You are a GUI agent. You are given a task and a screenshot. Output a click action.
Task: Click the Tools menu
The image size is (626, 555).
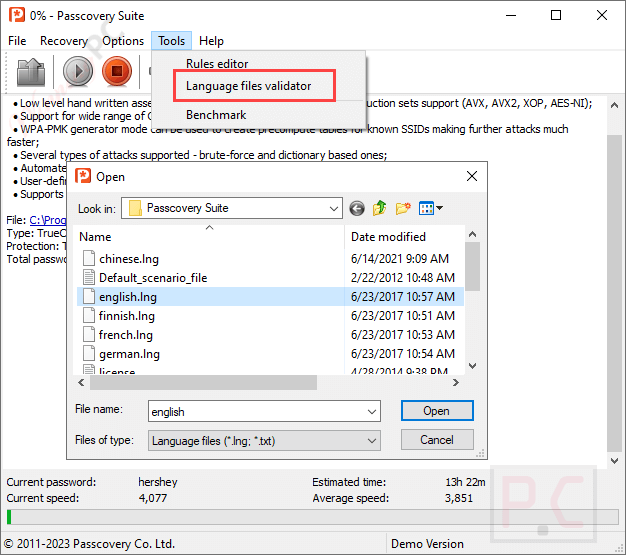tap(171, 41)
